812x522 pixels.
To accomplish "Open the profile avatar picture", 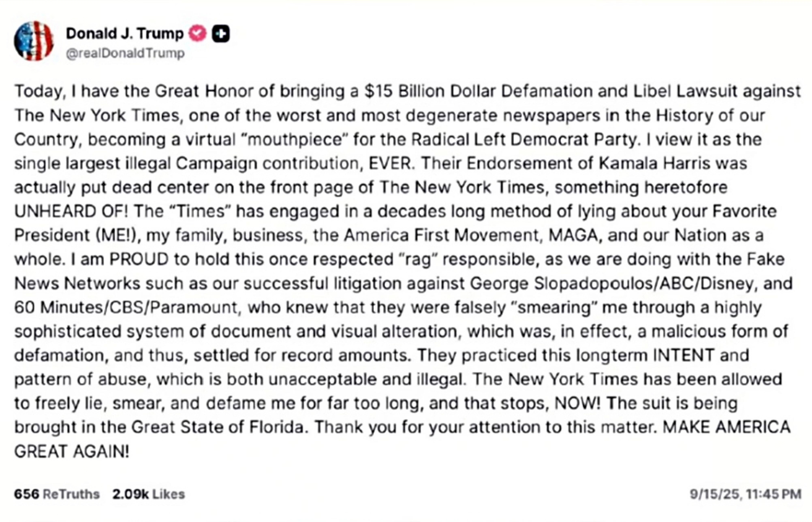I will click(x=34, y=41).
